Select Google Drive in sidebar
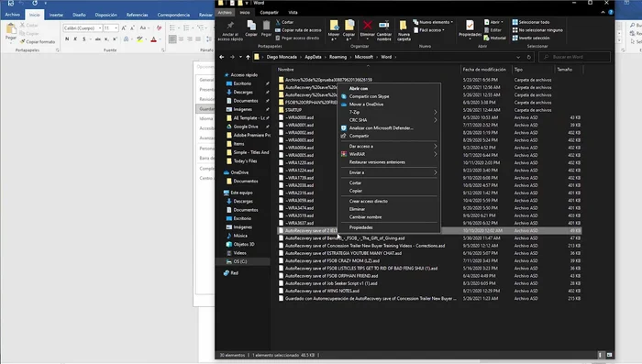Viewport: 642px width, 364px height. (247, 127)
